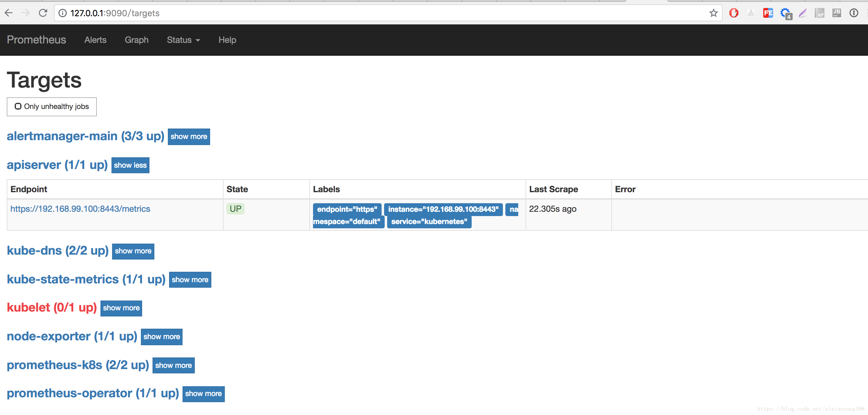Open the RP extension icon
Viewport: 868px width, 415px height.
[820, 13]
